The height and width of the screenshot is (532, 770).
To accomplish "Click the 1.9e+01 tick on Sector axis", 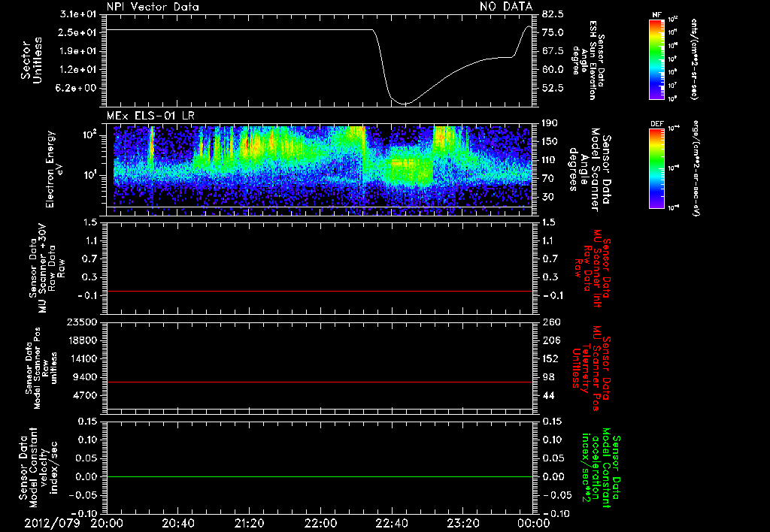I will tap(77, 51).
